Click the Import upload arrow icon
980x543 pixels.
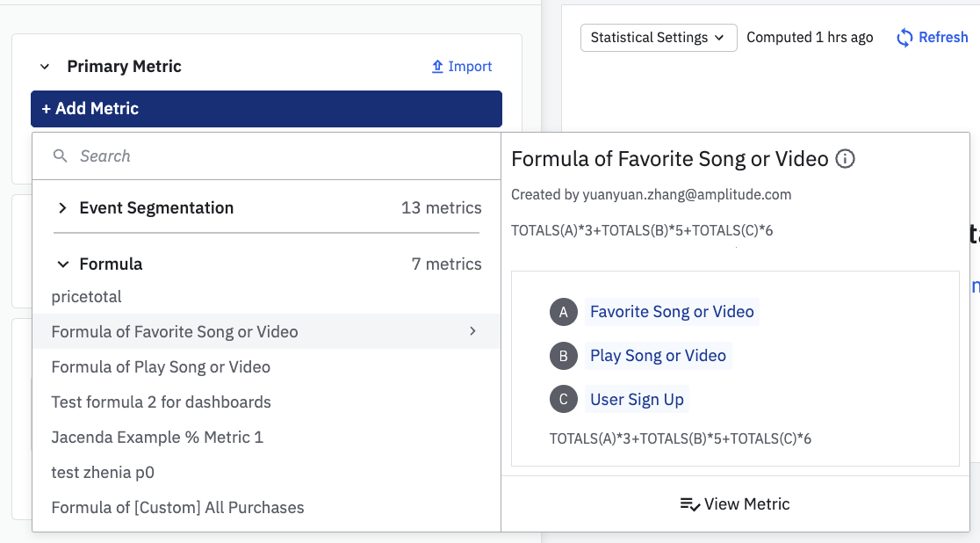click(437, 67)
